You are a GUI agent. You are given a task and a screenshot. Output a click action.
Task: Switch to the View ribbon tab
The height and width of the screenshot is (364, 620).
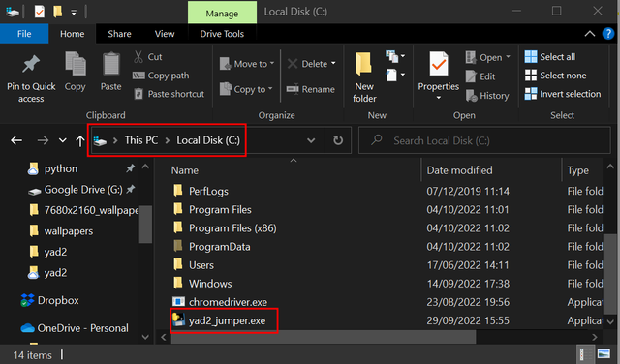[x=165, y=34]
